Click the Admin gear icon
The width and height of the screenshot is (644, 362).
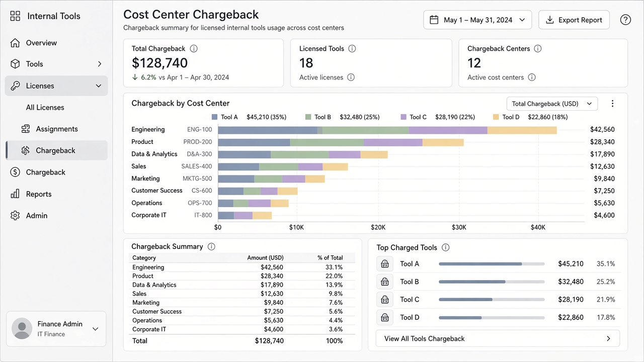pyautogui.click(x=15, y=216)
